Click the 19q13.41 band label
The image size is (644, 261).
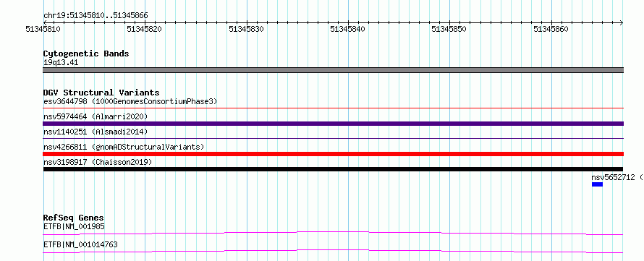coord(61,63)
